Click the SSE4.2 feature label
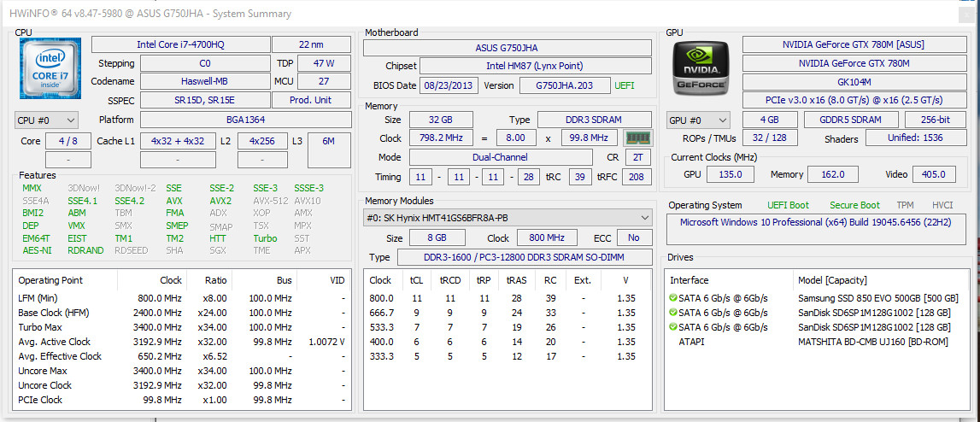This screenshot has width=980, height=422. (x=129, y=201)
